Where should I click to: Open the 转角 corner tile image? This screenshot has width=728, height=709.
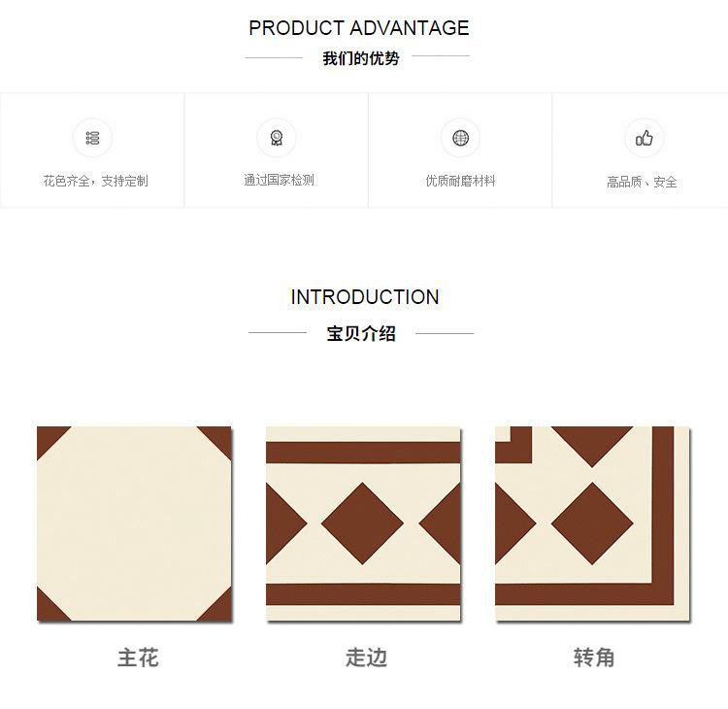[x=593, y=523]
